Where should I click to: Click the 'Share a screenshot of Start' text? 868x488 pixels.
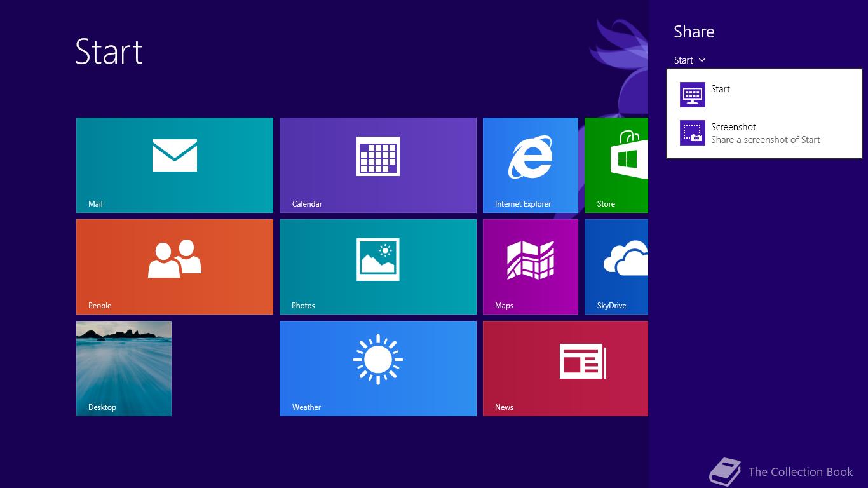tap(765, 140)
